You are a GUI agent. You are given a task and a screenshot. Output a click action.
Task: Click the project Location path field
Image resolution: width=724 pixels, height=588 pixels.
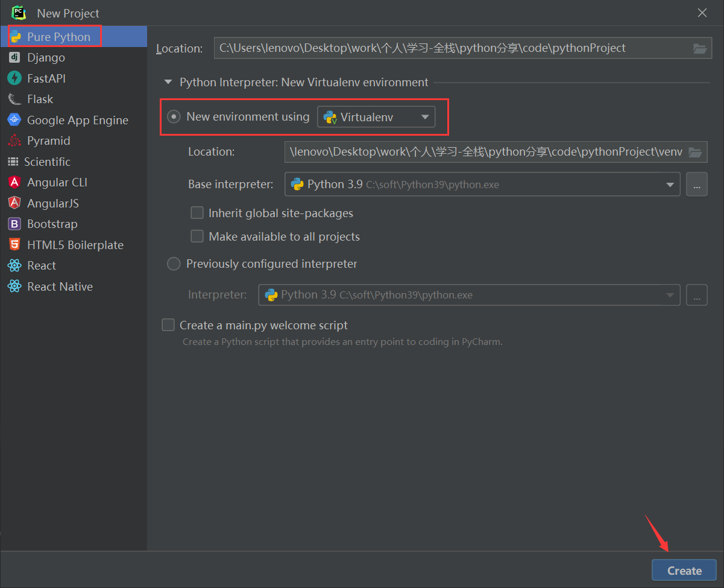(x=462, y=48)
